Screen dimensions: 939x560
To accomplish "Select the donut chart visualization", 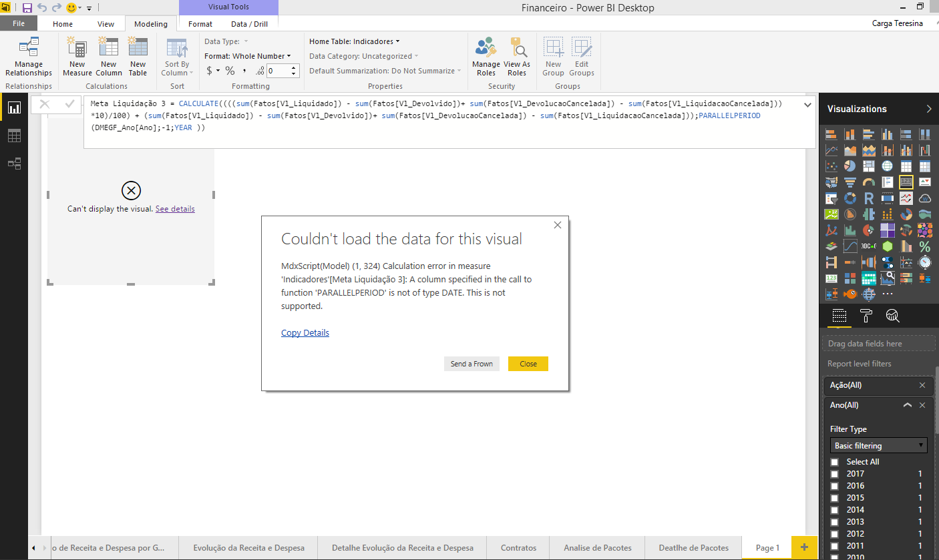I will [x=850, y=198].
